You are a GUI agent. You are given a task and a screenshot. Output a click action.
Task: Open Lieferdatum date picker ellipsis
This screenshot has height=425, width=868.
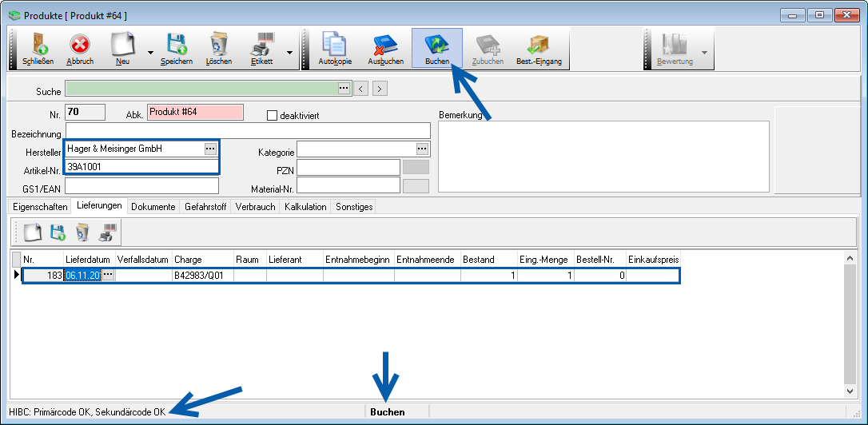click(x=108, y=275)
